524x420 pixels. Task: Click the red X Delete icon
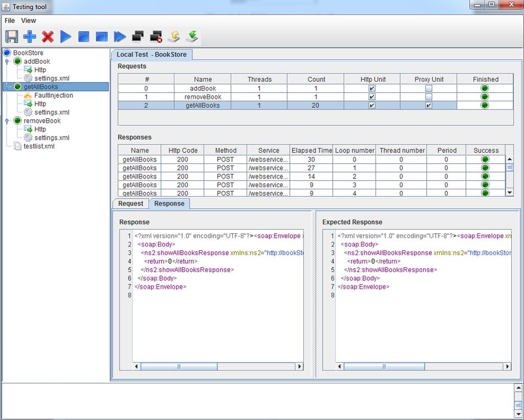(x=48, y=36)
